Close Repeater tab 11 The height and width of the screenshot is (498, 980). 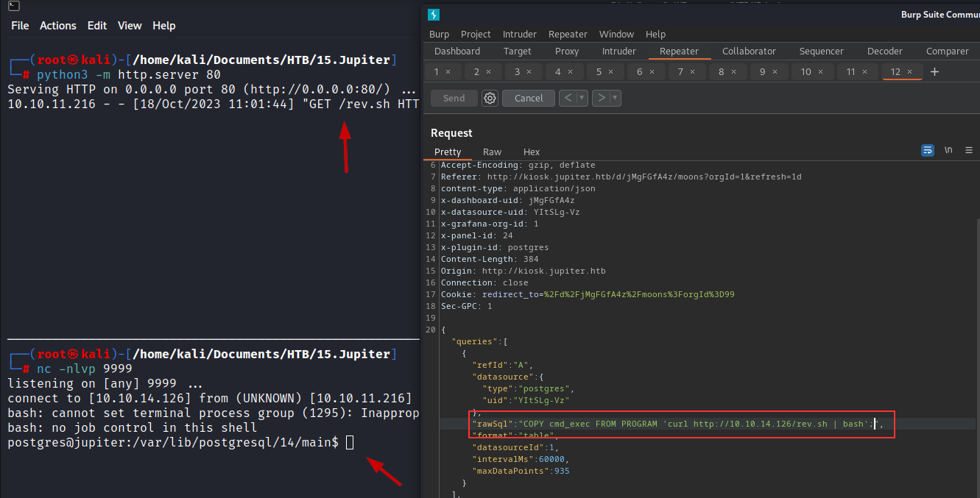(865, 72)
